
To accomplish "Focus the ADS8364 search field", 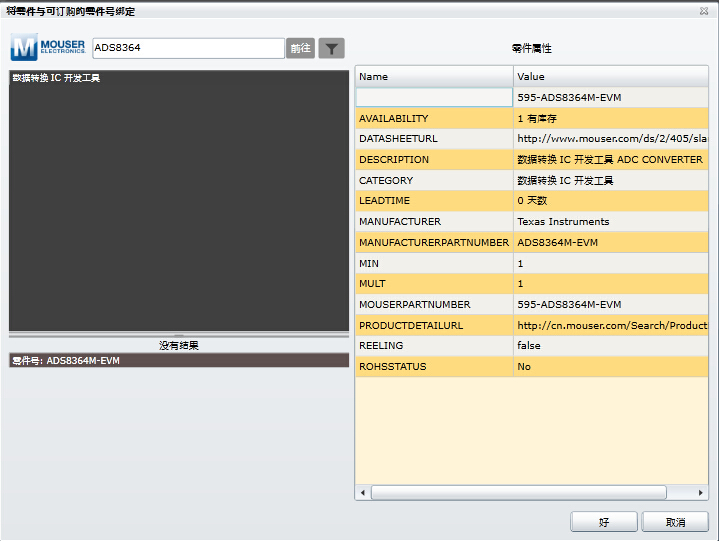I will point(188,48).
